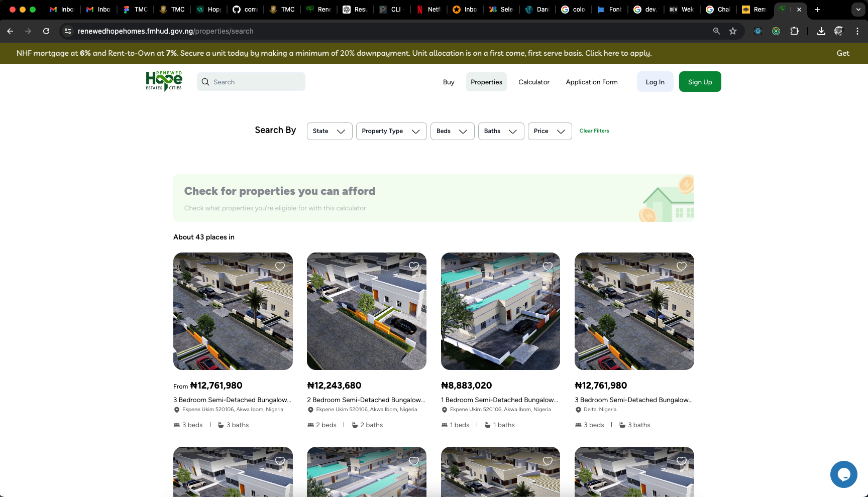
Task: Open the Calculator nav item
Action: tap(534, 82)
